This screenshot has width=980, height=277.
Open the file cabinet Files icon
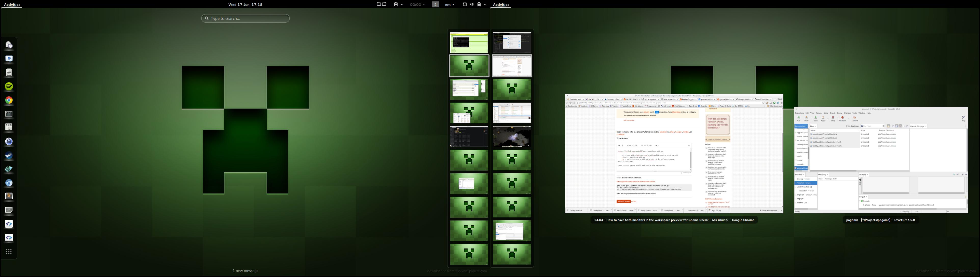pyautogui.click(x=9, y=72)
